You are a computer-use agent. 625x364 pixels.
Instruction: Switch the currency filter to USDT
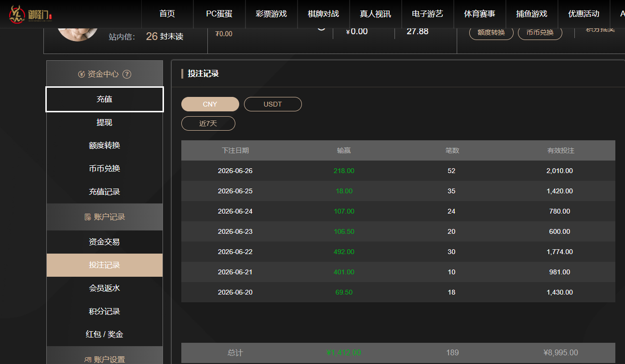point(273,104)
